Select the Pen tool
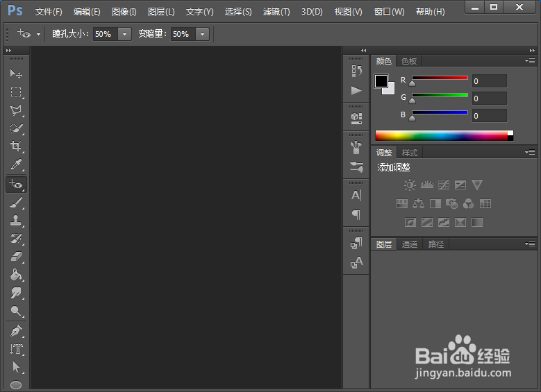The width and height of the screenshot is (541, 392). pos(16,331)
